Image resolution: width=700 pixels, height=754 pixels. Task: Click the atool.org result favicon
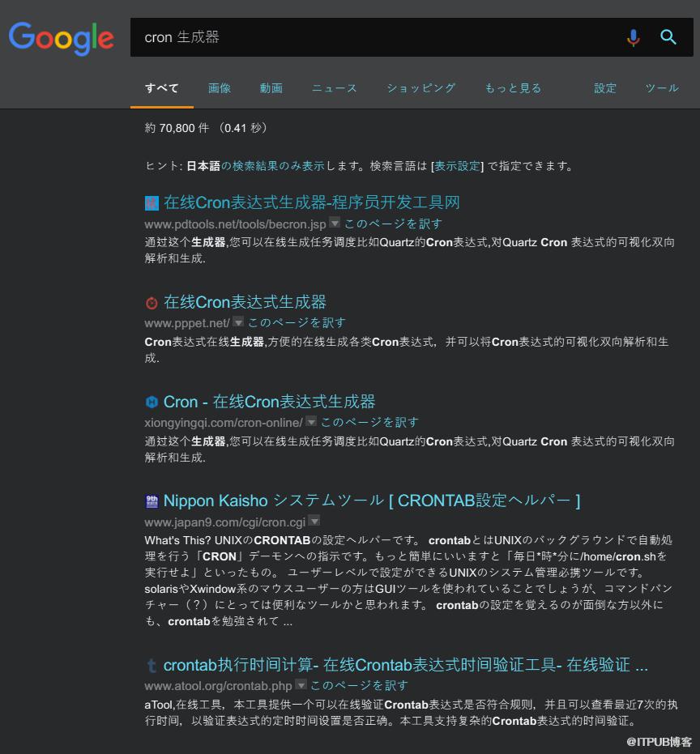pyautogui.click(x=152, y=666)
